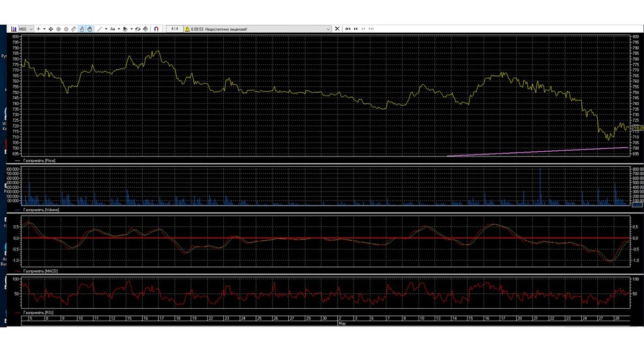The height and width of the screenshot is (362, 644).
Task: Jump to chart start with first button
Action: point(348,29)
